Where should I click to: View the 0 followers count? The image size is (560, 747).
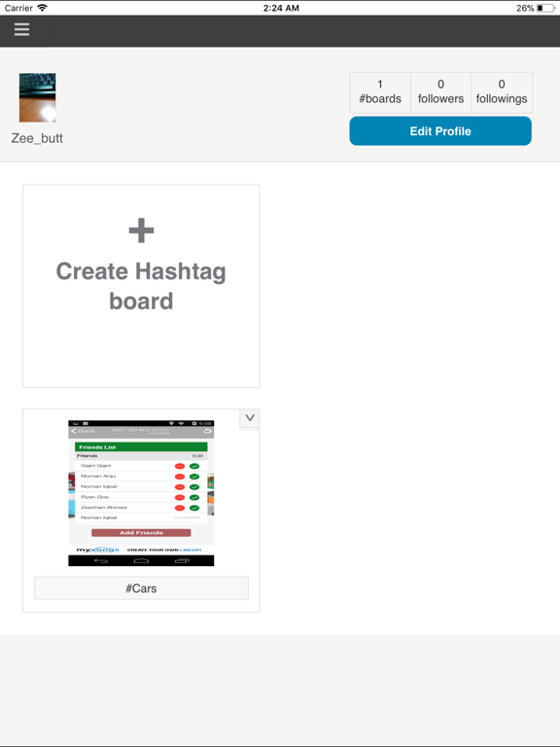coord(441,92)
